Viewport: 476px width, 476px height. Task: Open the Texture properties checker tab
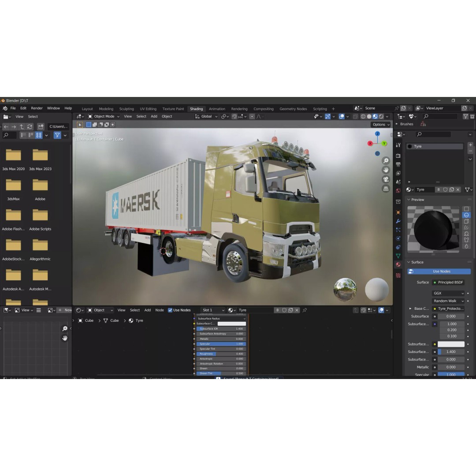tap(398, 275)
